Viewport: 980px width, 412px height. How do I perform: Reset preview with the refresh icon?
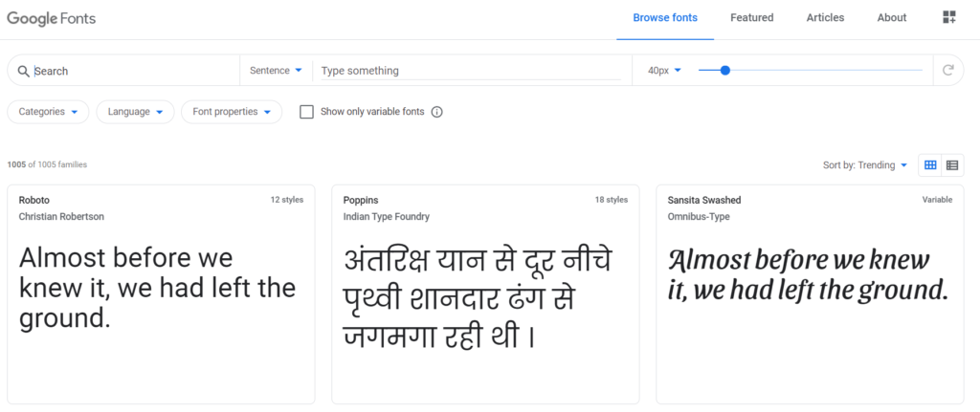pos(948,70)
